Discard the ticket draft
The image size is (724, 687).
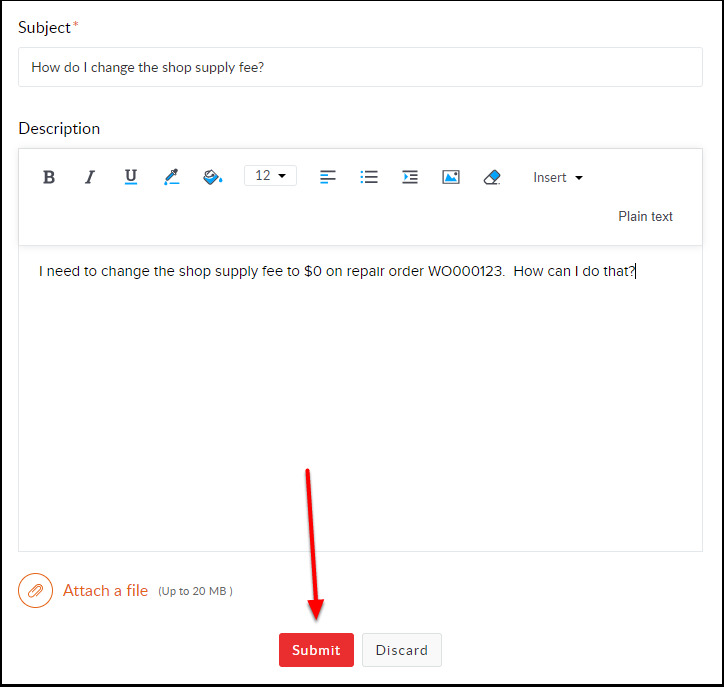(402, 650)
